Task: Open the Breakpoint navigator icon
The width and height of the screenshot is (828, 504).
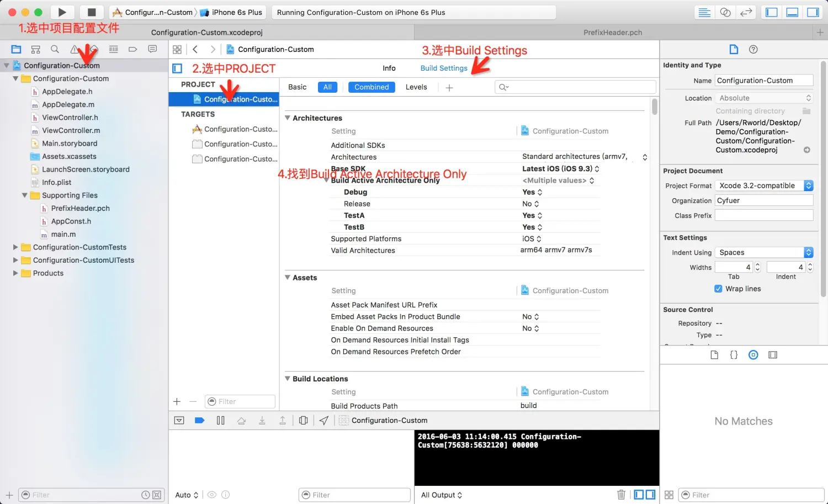Action: pos(132,49)
